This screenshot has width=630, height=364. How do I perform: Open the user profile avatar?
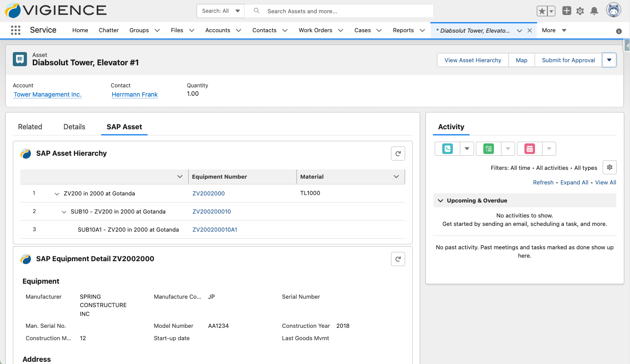[614, 10]
